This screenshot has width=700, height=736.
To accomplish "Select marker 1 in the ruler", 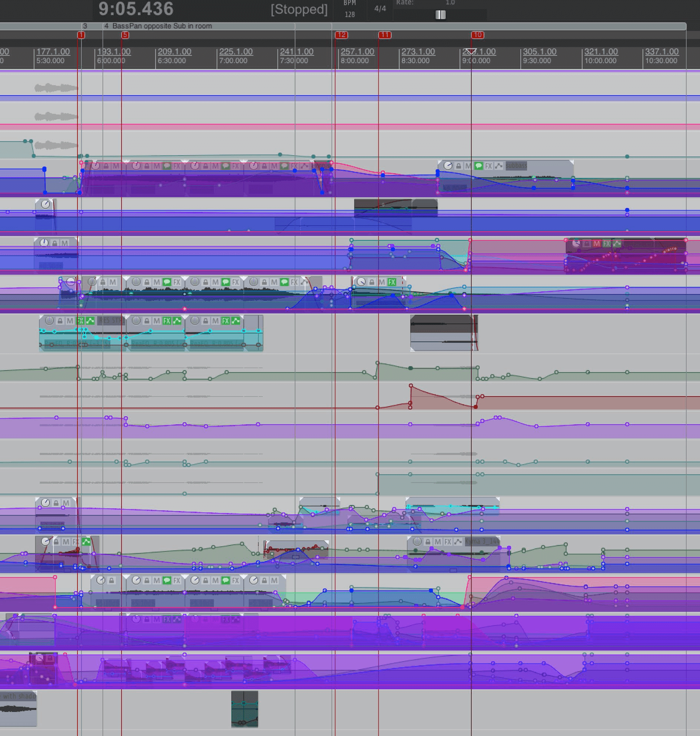I will [81, 35].
